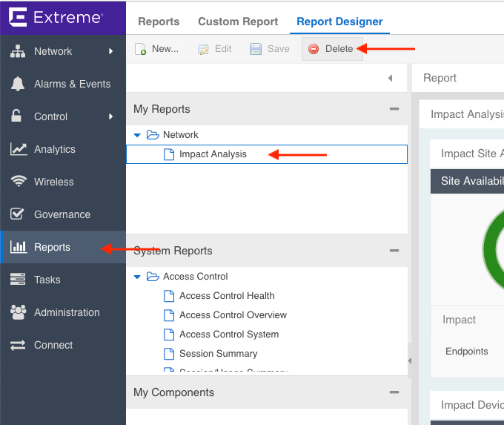
Task: Click the New report toolbar button
Action: click(x=156, y=49)
